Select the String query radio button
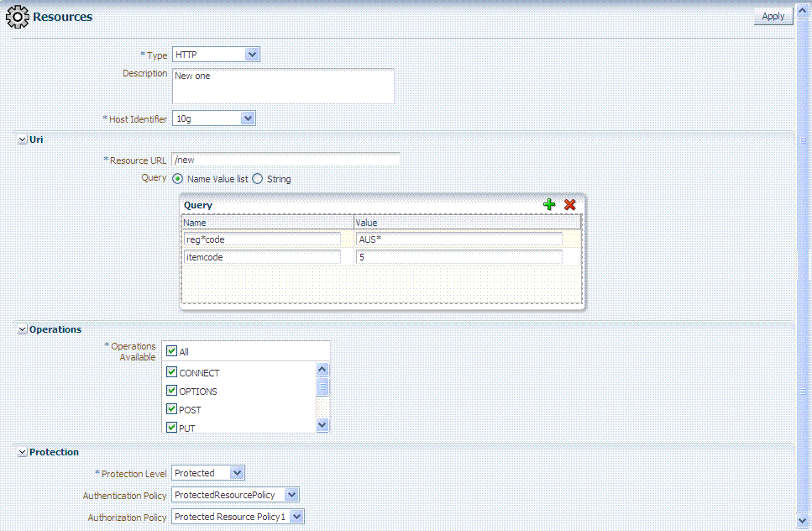The height and width of the screenshot is (531, 812). click(x=258, y=179)
